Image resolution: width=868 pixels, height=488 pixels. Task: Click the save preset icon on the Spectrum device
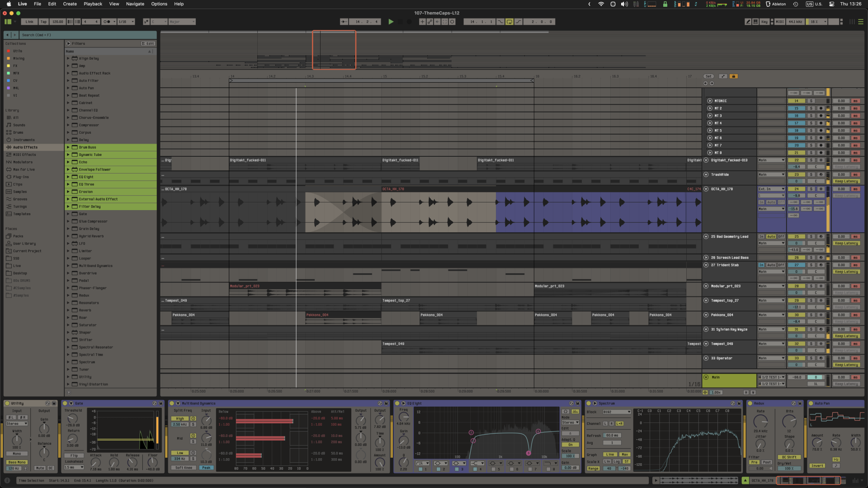click(739, 404)
